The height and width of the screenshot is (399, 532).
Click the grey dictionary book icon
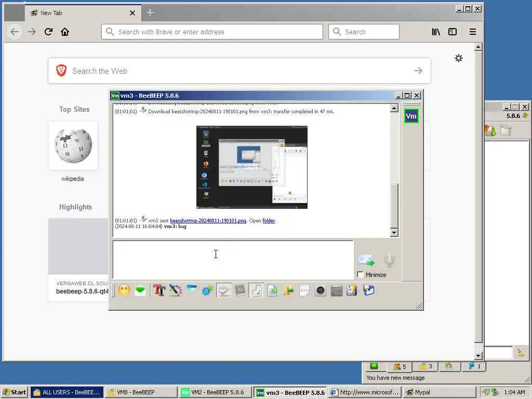click(240, 290)
